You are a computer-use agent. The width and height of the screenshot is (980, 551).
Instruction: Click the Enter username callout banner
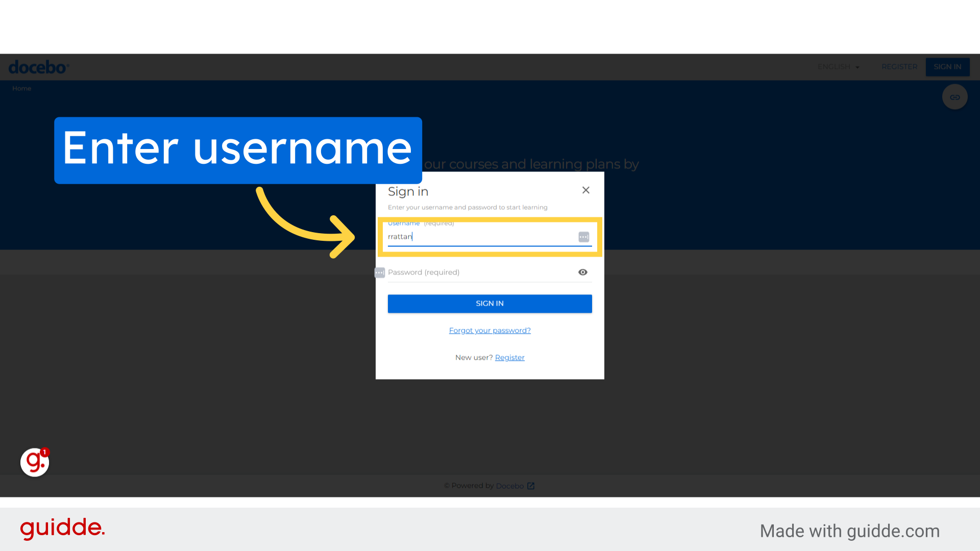238,150
